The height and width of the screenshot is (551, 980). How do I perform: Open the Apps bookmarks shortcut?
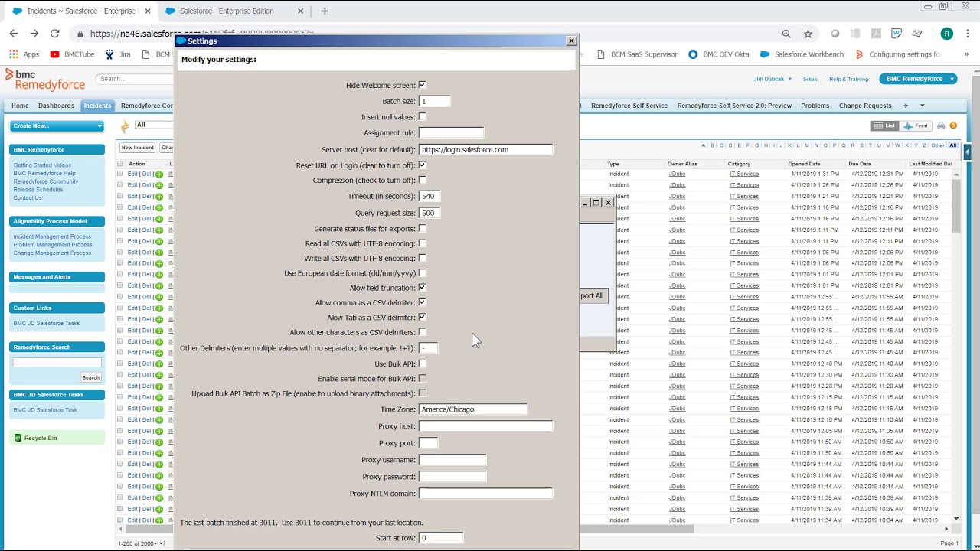tap(24, 54)
